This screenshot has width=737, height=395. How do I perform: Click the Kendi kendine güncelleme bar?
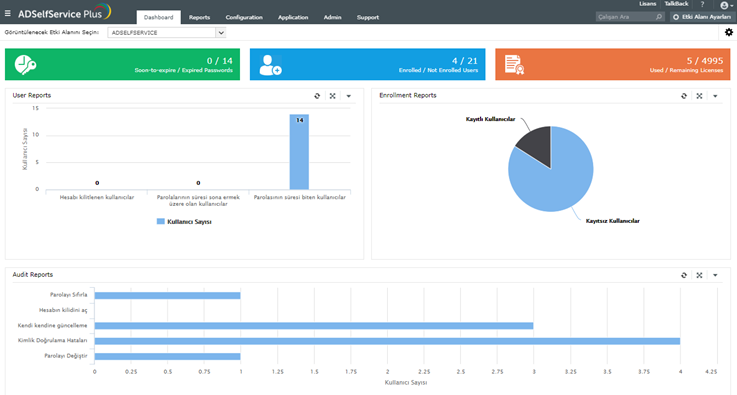coord(314,325)
